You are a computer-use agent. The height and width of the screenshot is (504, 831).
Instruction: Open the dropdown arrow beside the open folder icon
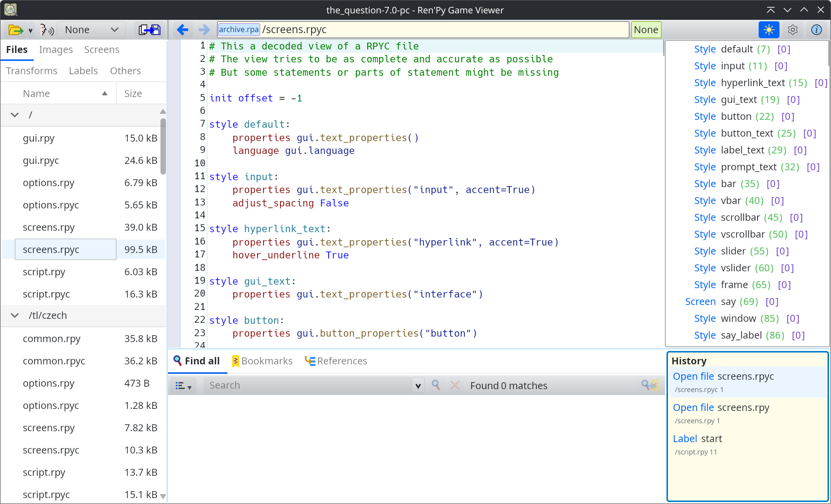click(30, 31)
